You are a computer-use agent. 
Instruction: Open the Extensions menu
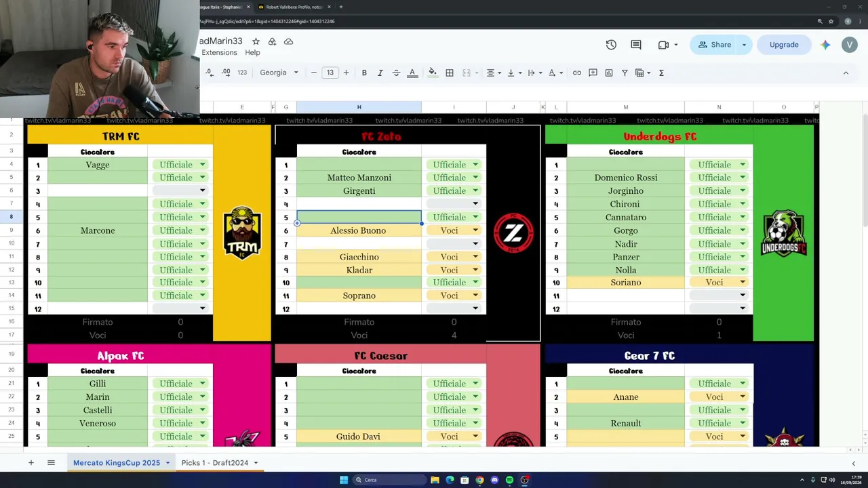point(219,52)
